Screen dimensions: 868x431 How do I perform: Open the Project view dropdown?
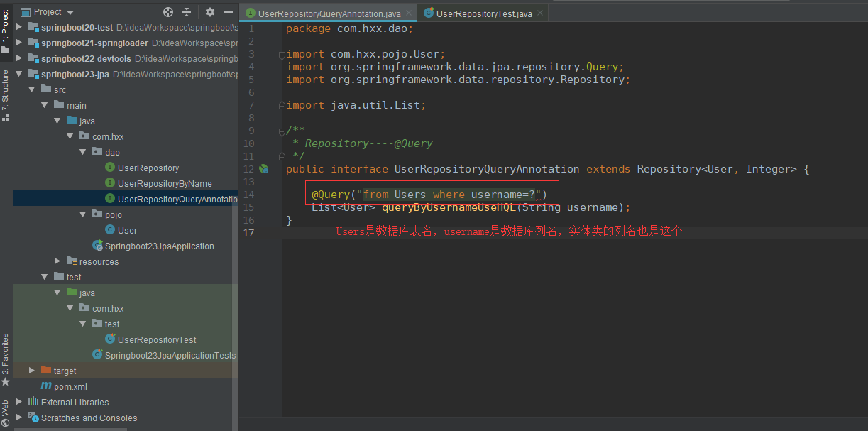(47, 12)
